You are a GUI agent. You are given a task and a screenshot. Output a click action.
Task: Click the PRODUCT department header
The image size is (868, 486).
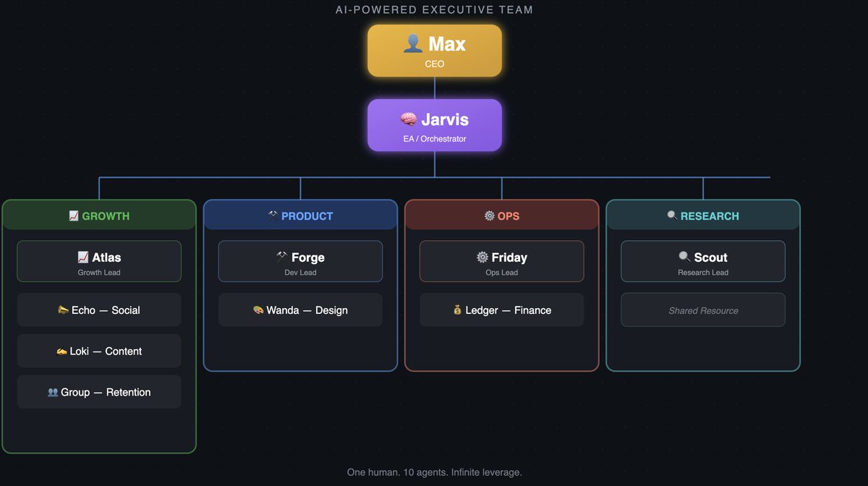click(300, 215)
